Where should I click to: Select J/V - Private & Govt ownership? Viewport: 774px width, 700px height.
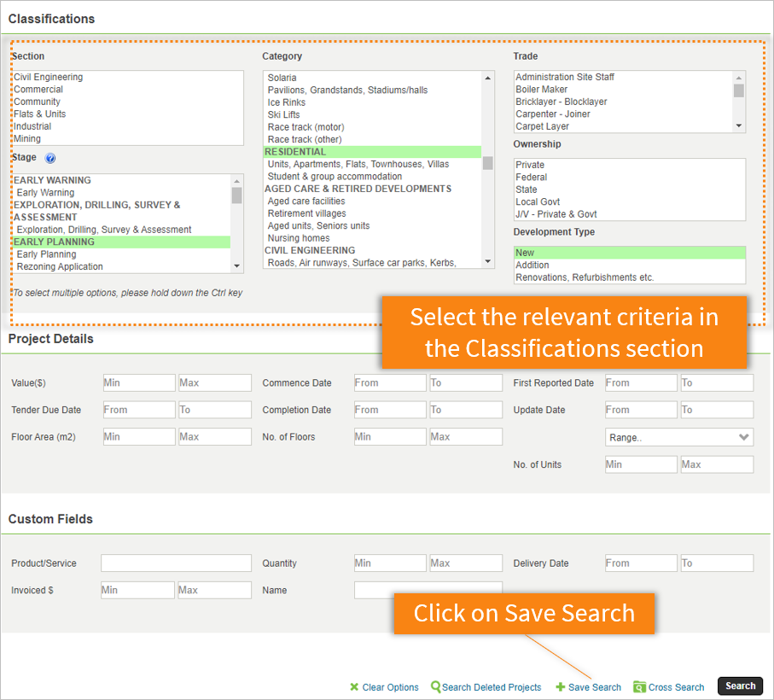pyautogui.click(x=630, y=214)
